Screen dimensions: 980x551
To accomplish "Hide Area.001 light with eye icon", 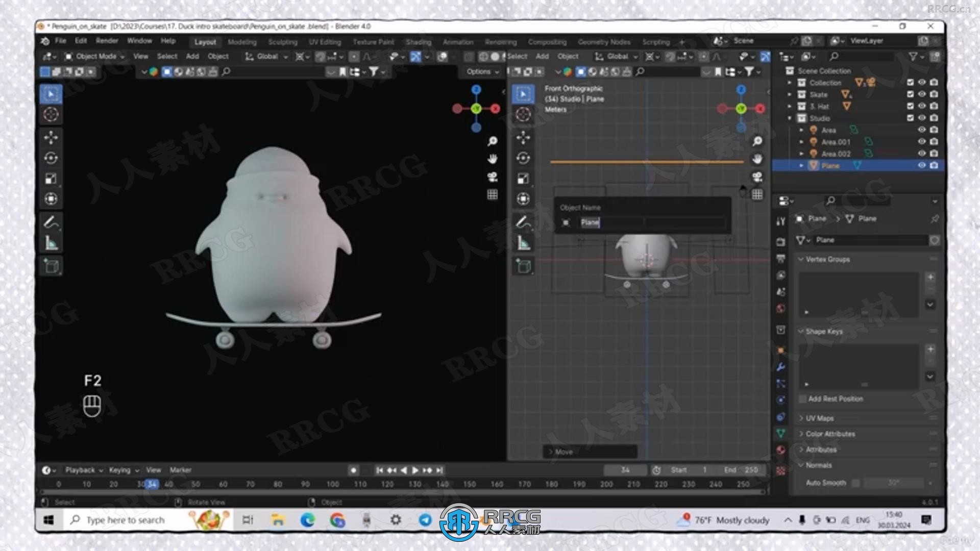I will 922,141.
